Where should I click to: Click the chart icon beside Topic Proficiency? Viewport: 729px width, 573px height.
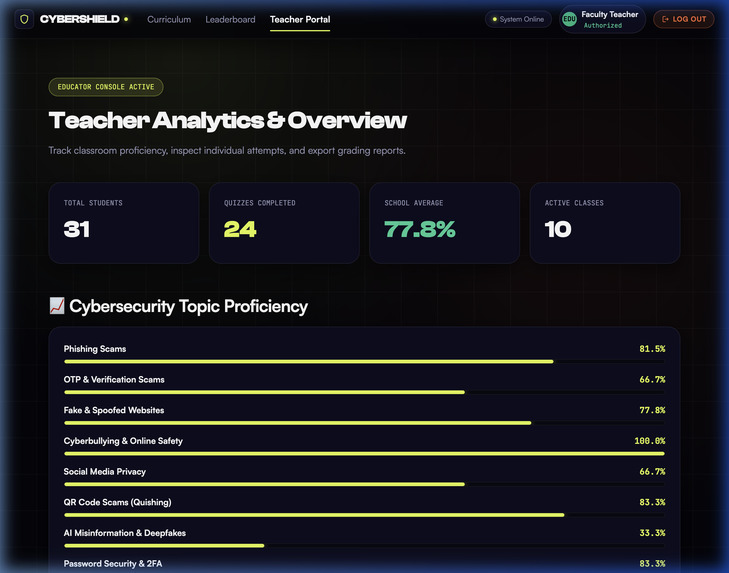pos(57,306)
